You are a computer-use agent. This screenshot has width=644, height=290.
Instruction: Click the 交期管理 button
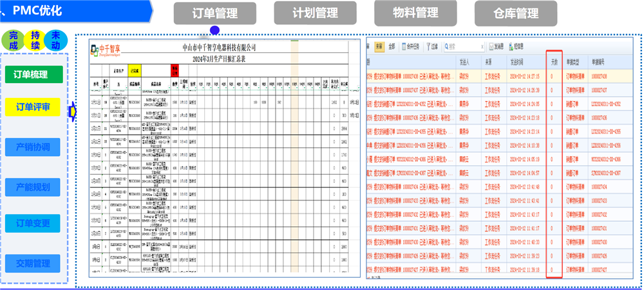click(33, 264)
